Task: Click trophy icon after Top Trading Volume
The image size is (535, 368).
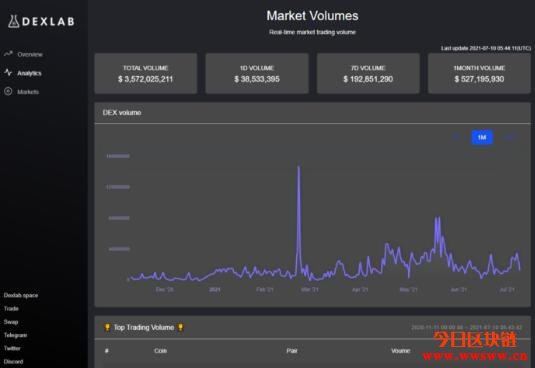Action: [x=180, y=327]
